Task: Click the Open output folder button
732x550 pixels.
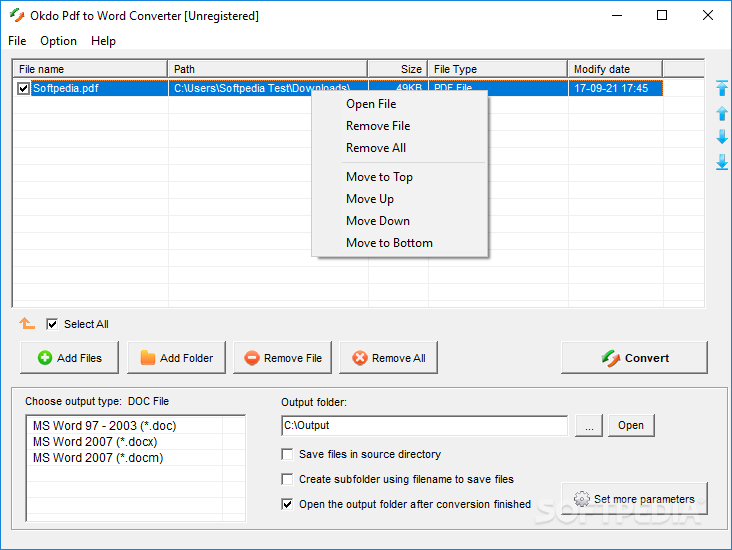Action: tap(631, 425)
